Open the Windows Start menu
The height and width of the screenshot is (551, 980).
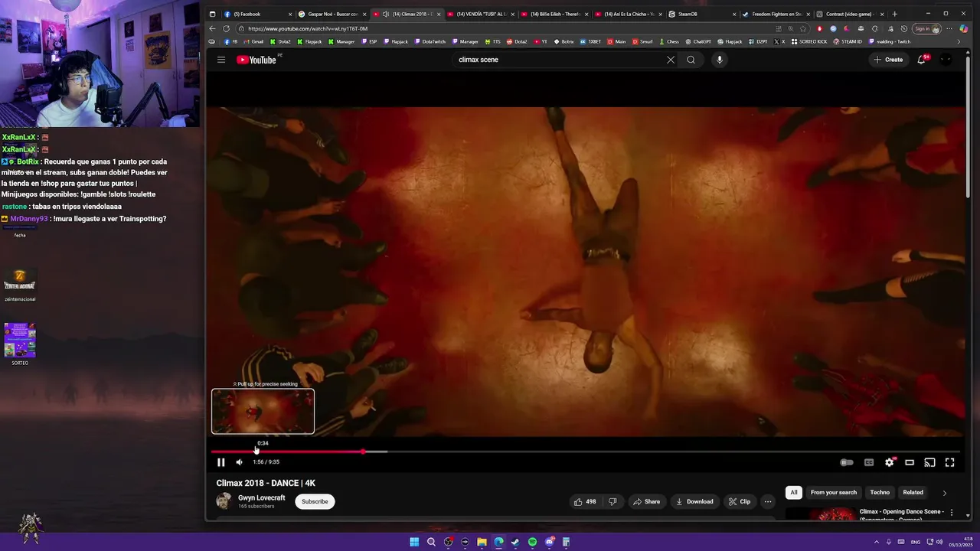pos(414,542)
